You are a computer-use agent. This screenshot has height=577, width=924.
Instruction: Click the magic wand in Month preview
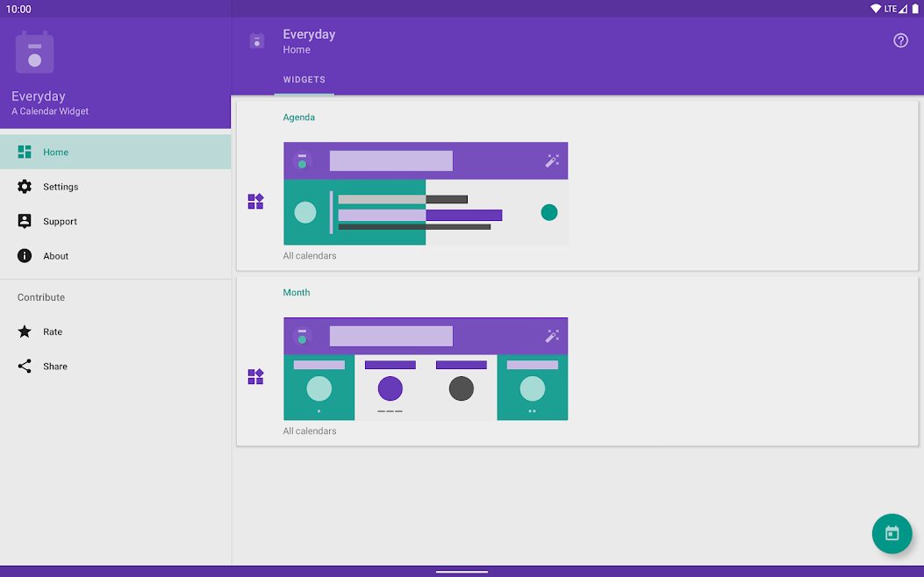552,336
